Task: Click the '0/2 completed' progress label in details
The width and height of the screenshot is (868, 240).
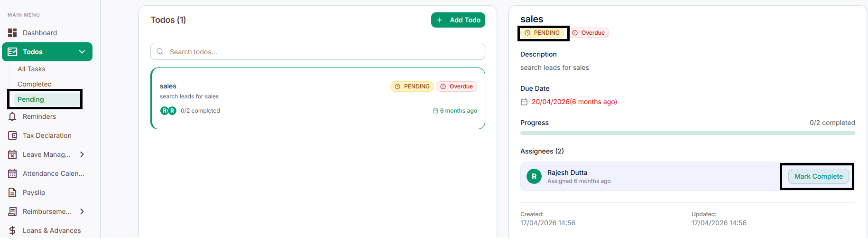Action: (x=832, y=123)
